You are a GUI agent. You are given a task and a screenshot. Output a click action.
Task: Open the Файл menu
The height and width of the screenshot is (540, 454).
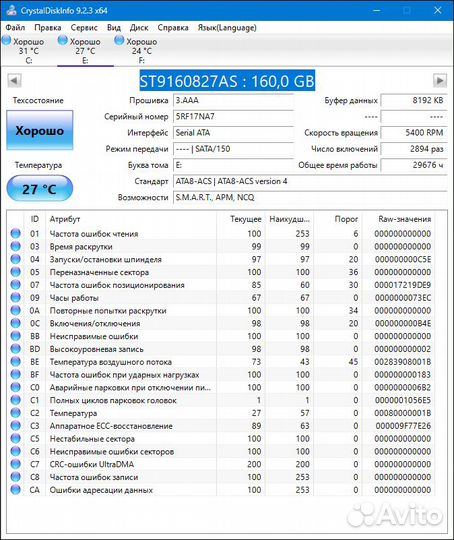tap(15, 28)
